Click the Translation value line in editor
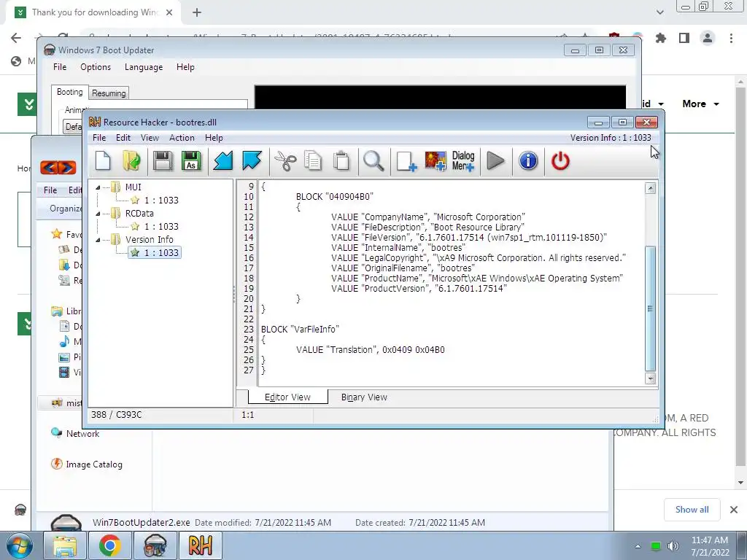This screenshot has height=560, width=747. 370,350
